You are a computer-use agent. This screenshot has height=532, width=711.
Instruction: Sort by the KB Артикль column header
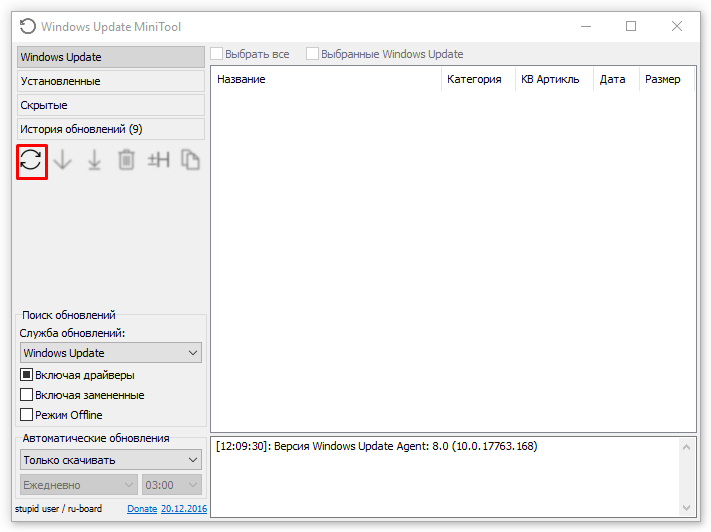coord(554,79)
